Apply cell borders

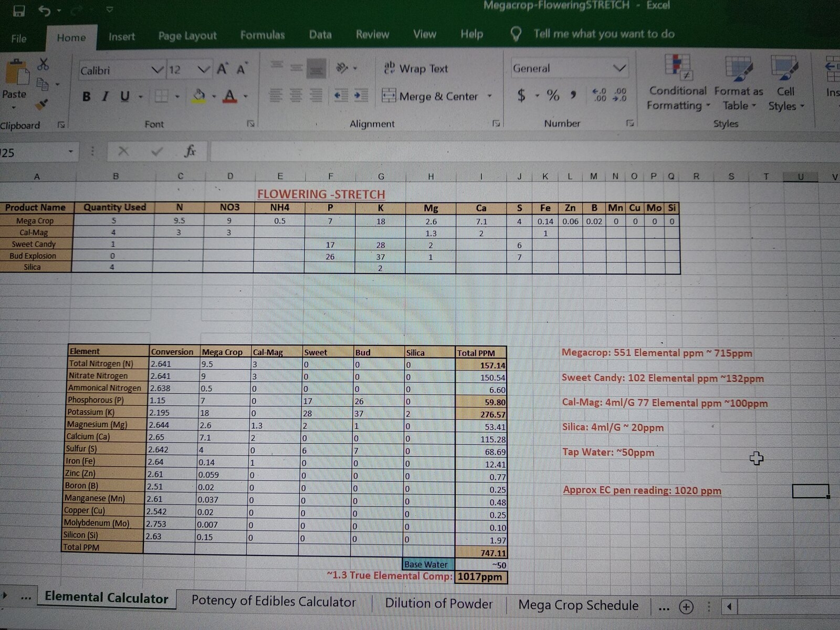(x=162, y=96)
